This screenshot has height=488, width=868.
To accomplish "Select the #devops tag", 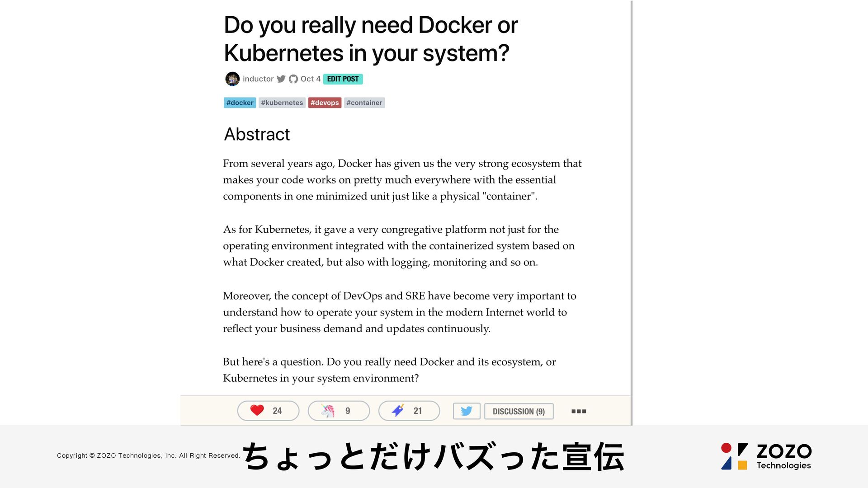I will [x=325, y=103].
